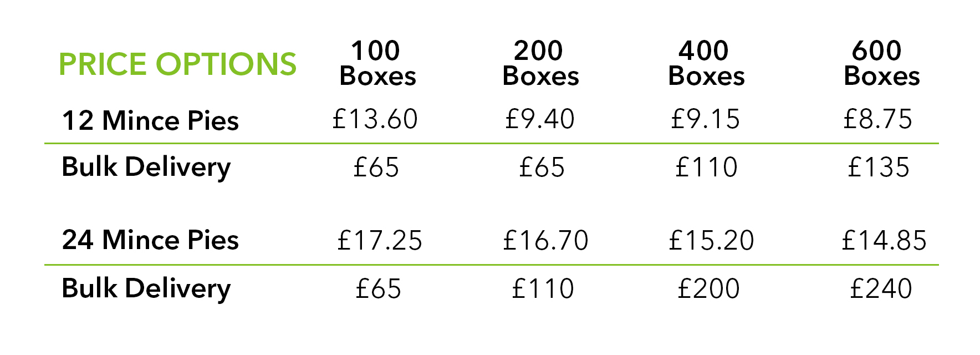
Task: Click the £16.70 price cell
Action: pos(545,241)
